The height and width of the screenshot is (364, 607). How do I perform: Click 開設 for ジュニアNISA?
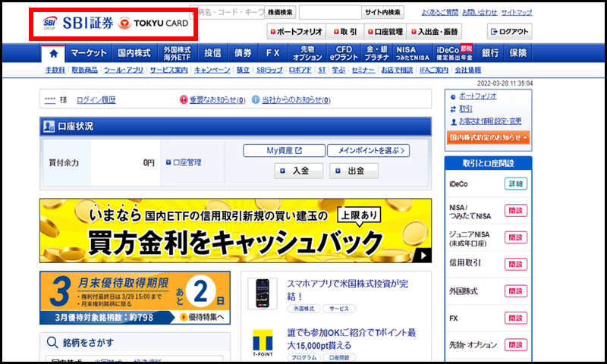[x=516, y=237]
